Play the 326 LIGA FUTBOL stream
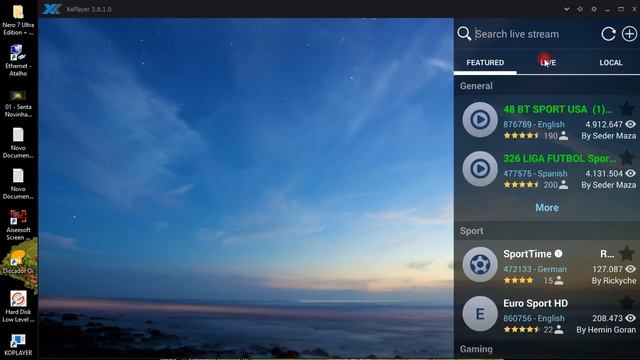The width and height of the screenshot is (640, 360). point(480,169)
